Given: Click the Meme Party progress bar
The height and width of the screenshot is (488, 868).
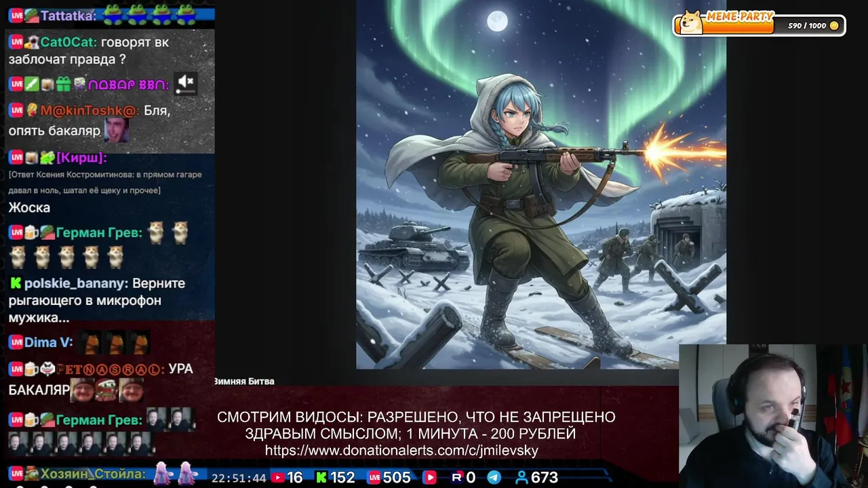Looking at the screenshot, I should coord(759,25).
